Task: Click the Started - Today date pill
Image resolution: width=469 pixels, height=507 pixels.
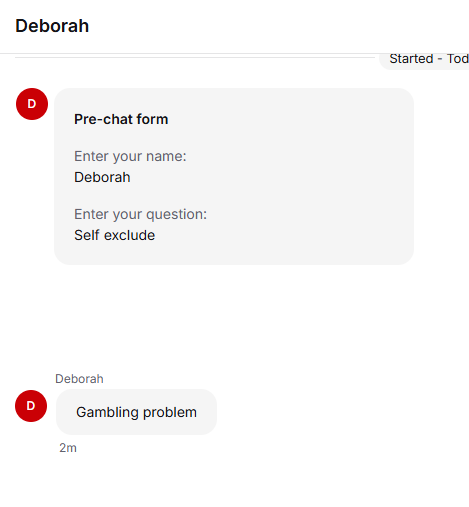Action: [424, 60]
